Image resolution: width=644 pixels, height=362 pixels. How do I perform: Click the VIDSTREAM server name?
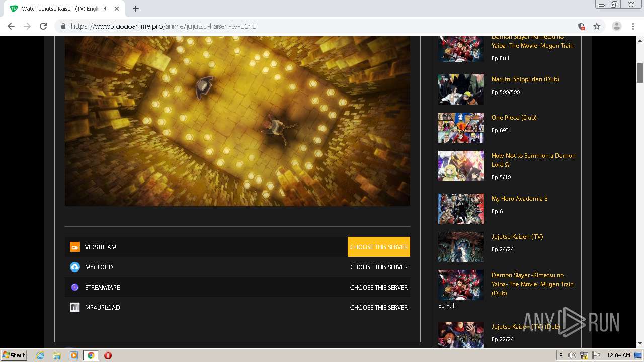tap(101, 247)
